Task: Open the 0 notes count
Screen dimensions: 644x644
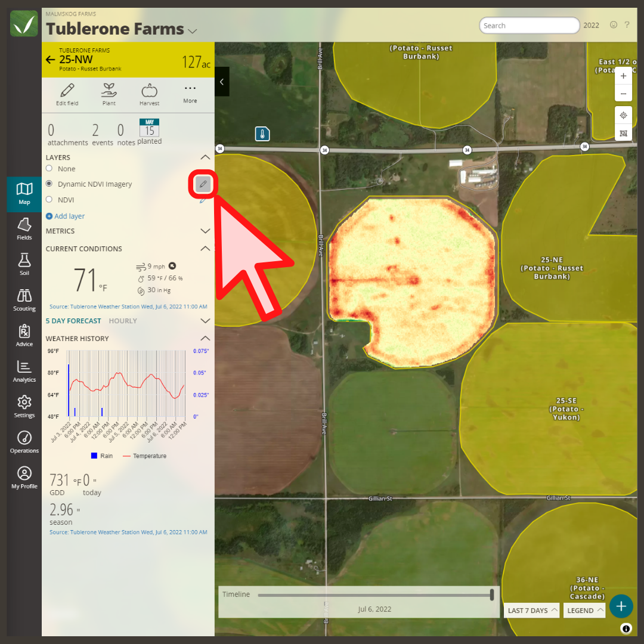Action: (126, 135)
